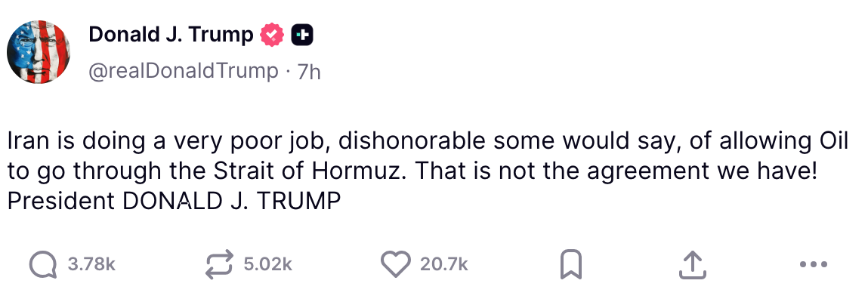868x302 pixels.
Task: Bookmark this post
Action: pyautogui.click(x=570, y=264)
